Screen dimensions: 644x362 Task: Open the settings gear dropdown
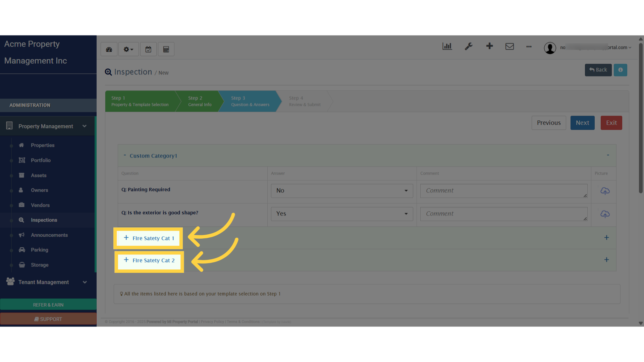128,49
